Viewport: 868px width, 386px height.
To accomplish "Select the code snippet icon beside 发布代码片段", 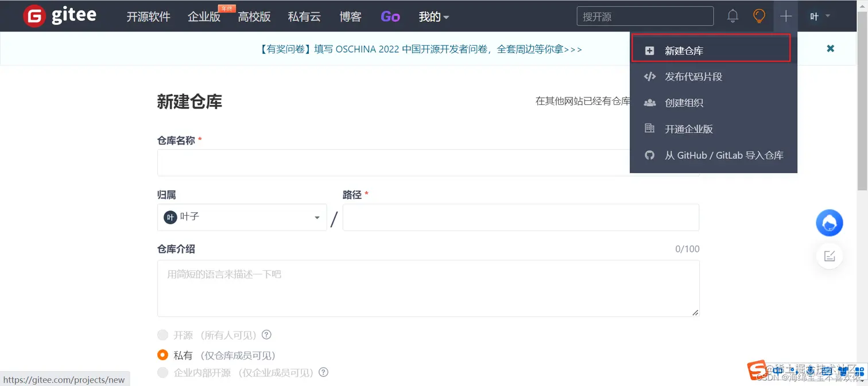I will (x=649, y=76).
